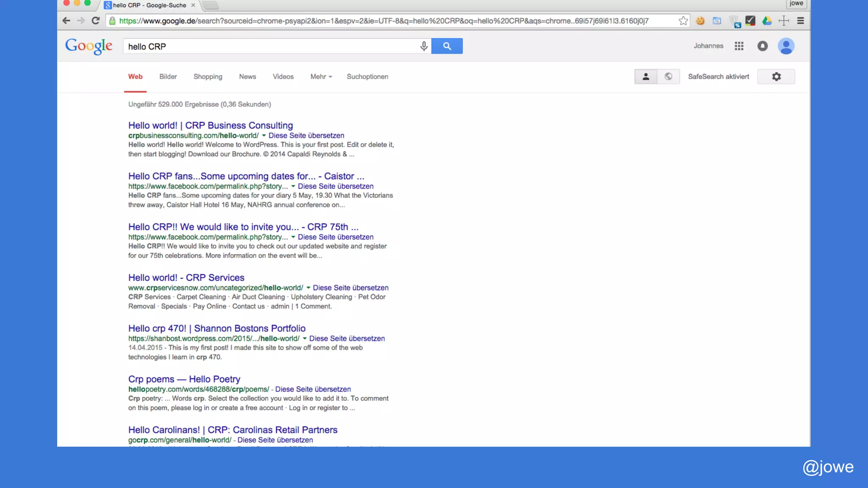Expand the Mehr dropdown menu
This screenshot has height=488, width=868.
[321, 77]
